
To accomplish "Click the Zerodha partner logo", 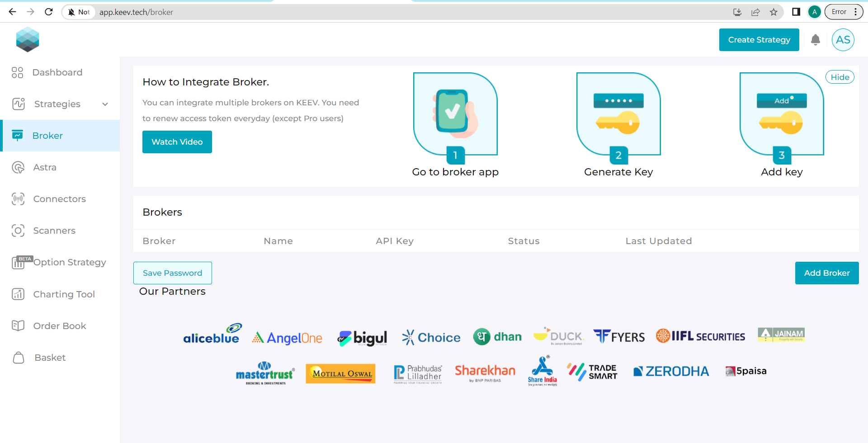I will click(671, 371).
